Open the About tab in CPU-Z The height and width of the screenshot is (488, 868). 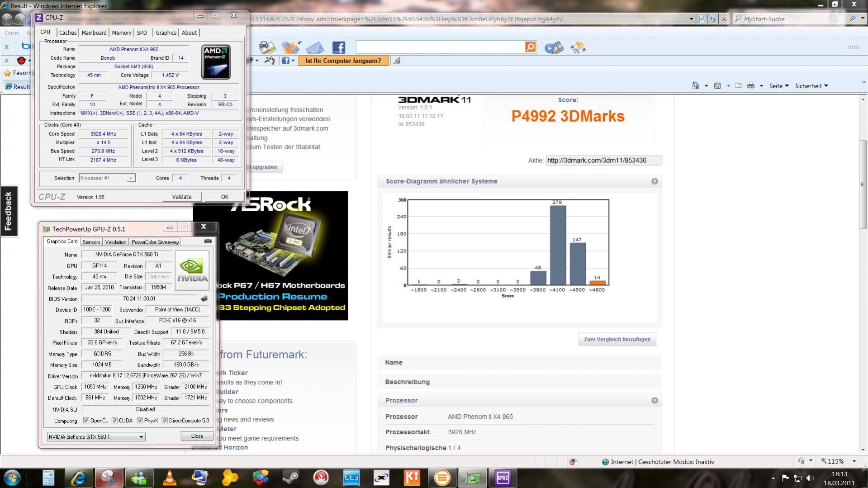[x=190, y=33]
